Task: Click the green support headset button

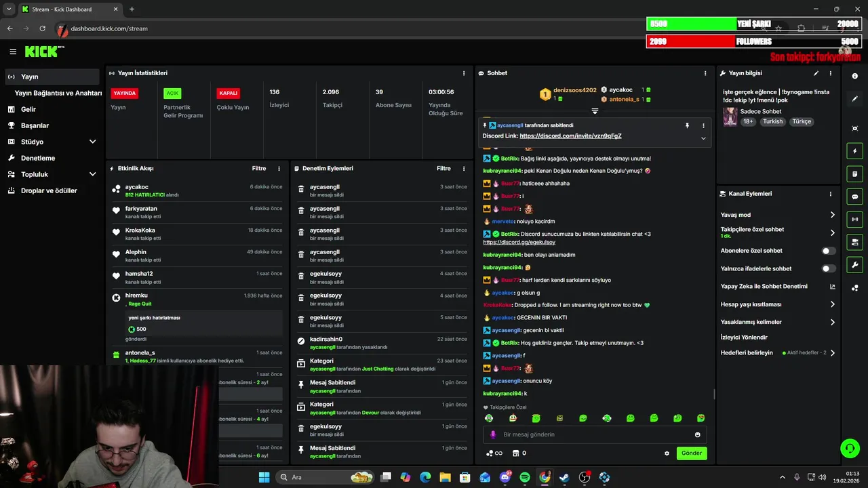Action: pyautogui.click(x=849, y=448)
